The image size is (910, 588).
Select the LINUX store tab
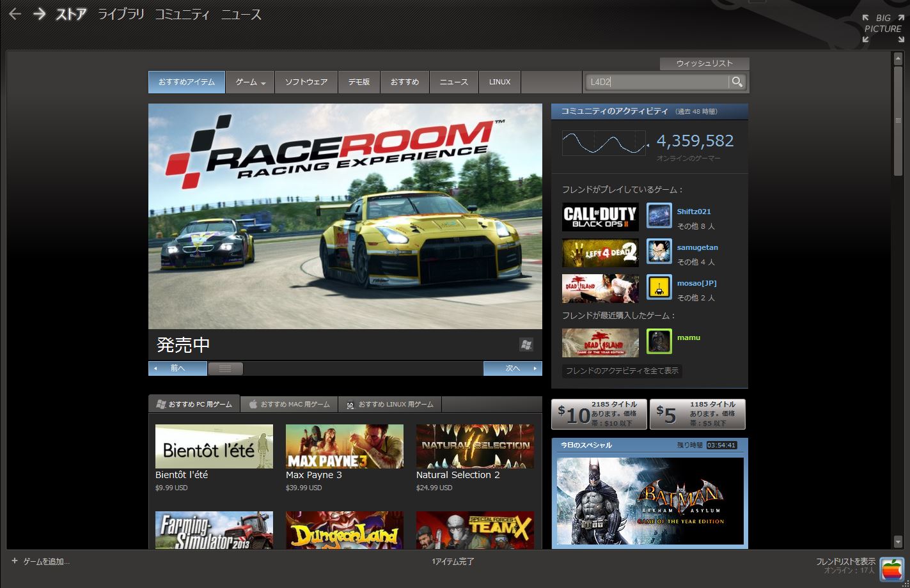(x=500, y=82)
